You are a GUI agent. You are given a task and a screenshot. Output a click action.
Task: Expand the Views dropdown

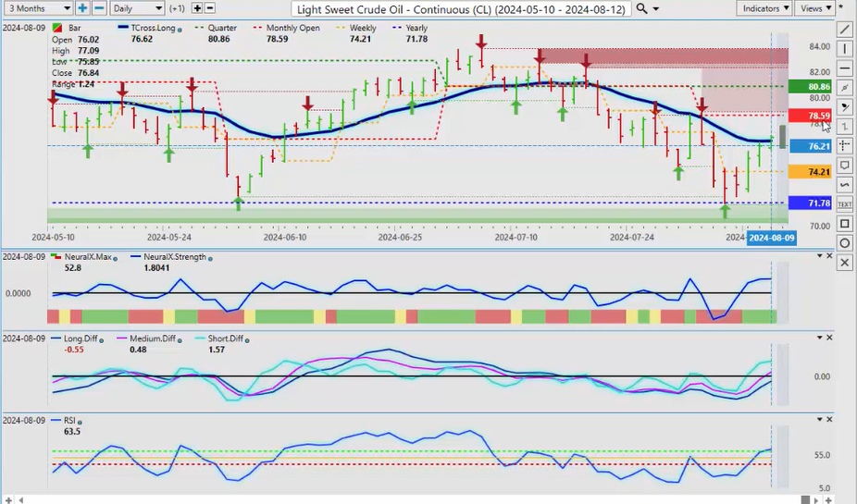tap(814, 8)
